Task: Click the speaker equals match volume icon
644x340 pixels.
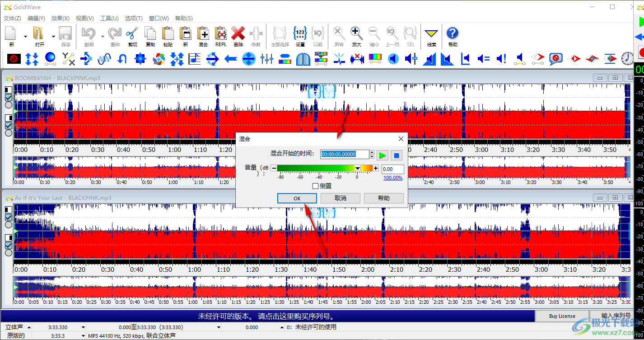Action: point(484,58)
